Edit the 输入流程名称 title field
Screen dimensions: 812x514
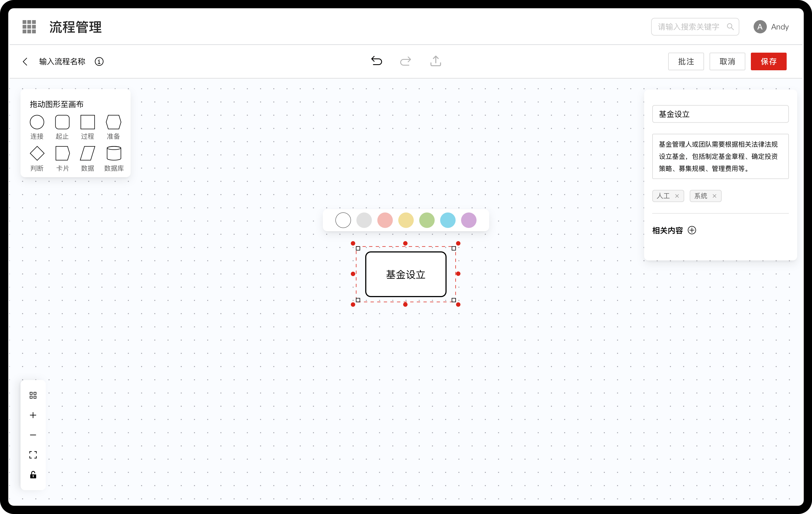[62, 61]
